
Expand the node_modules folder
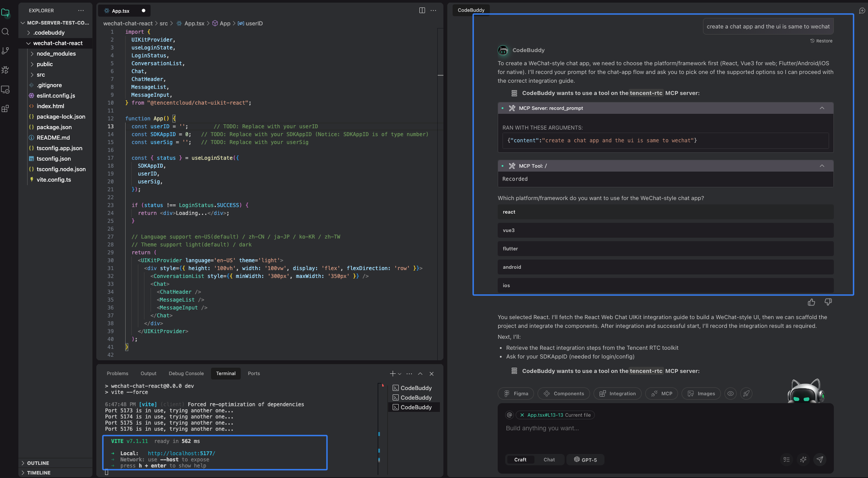(x=56, y=53)
